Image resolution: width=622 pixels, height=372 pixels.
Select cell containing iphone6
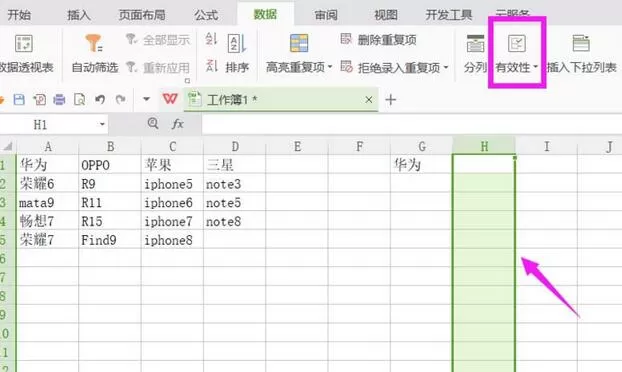[x=172, y=202]
